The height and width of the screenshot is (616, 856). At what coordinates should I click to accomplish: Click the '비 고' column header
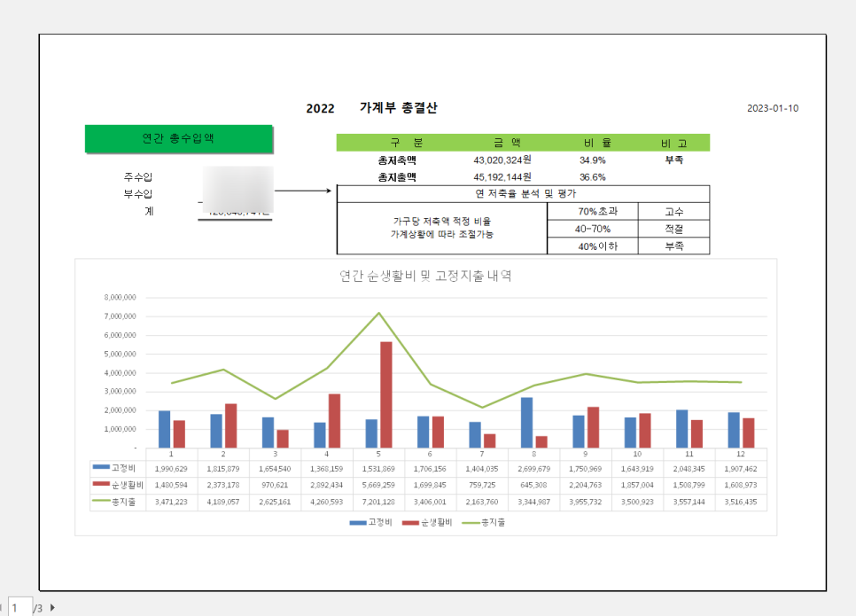(x=674, y=143)
